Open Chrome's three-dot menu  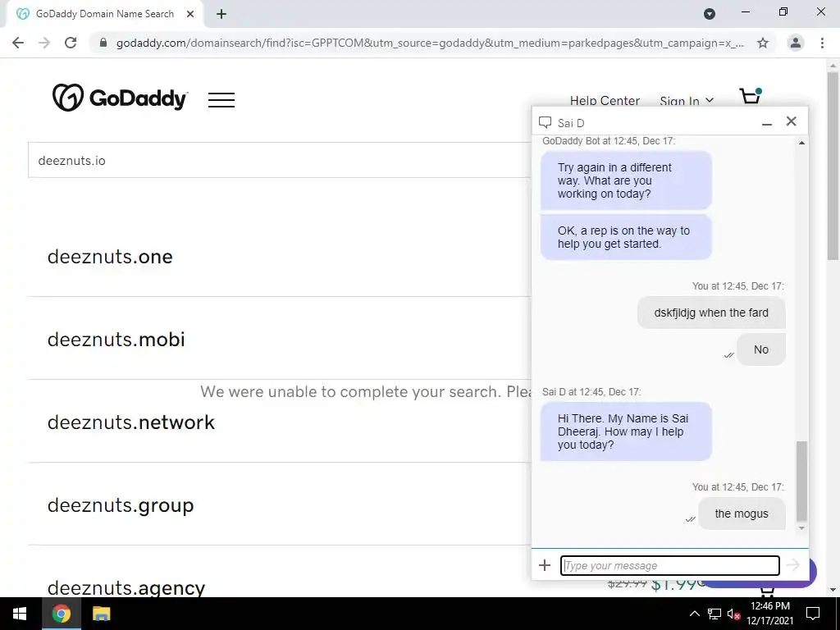pos(822,43)
